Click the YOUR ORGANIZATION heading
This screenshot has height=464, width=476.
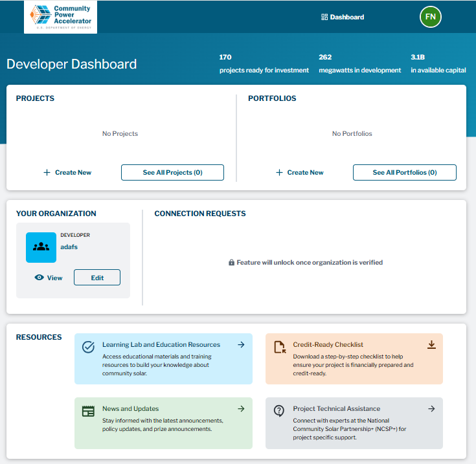click(x=56, y=214)
